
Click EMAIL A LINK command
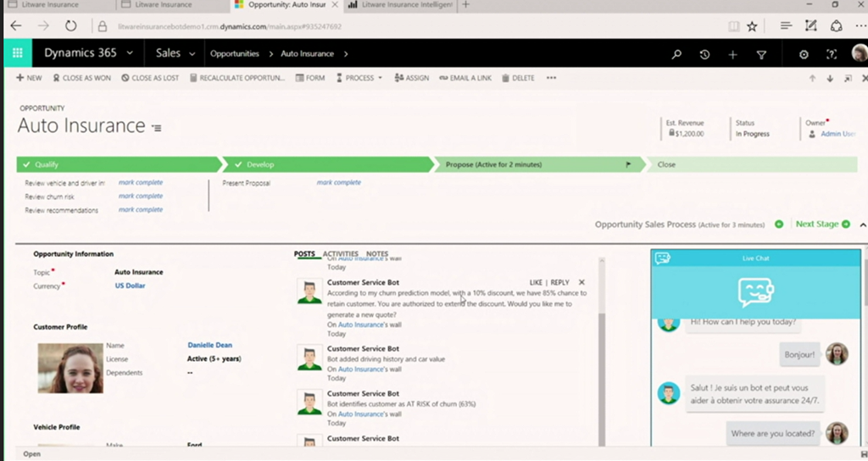pyautogui.click(x=465, y=78)
